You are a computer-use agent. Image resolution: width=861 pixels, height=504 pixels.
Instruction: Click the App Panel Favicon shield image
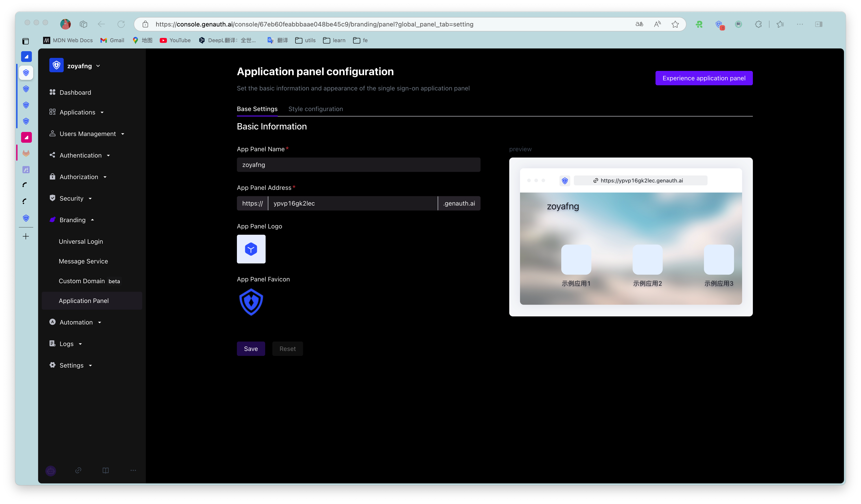(251, 302)
